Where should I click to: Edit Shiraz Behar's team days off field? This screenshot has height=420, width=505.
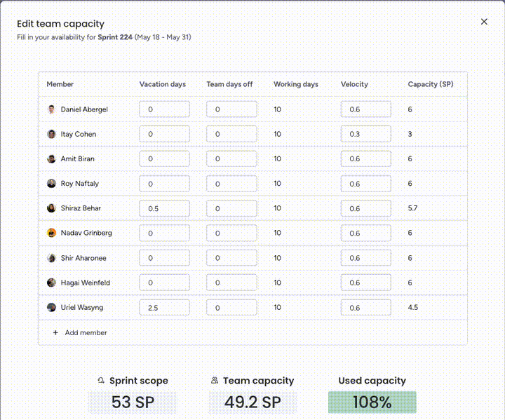pyautogui.click(x=231, y=208)
